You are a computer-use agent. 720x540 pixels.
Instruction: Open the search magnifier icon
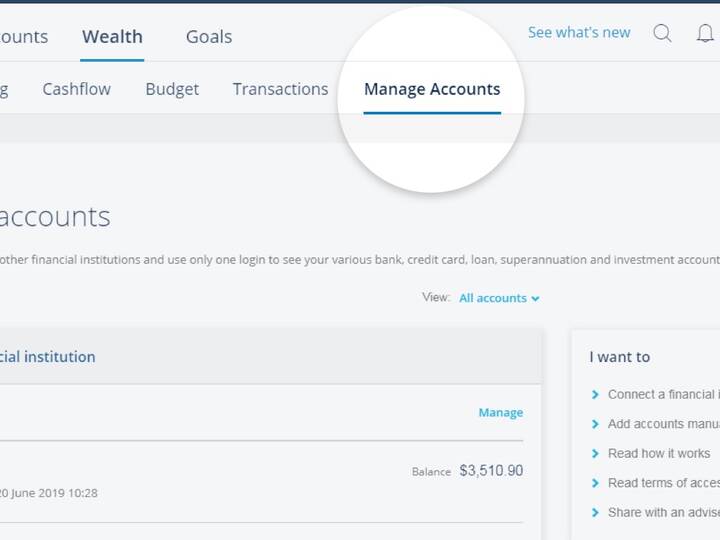[662, 33]
